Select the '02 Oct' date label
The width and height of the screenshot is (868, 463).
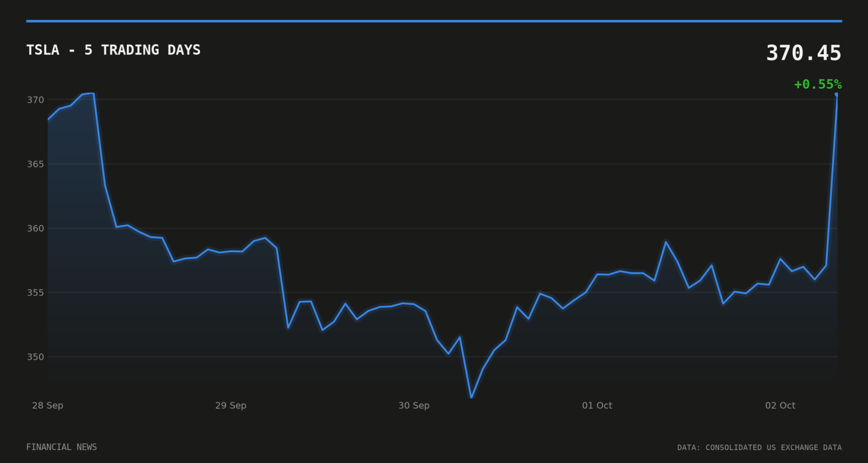click(x=780, y=405)
